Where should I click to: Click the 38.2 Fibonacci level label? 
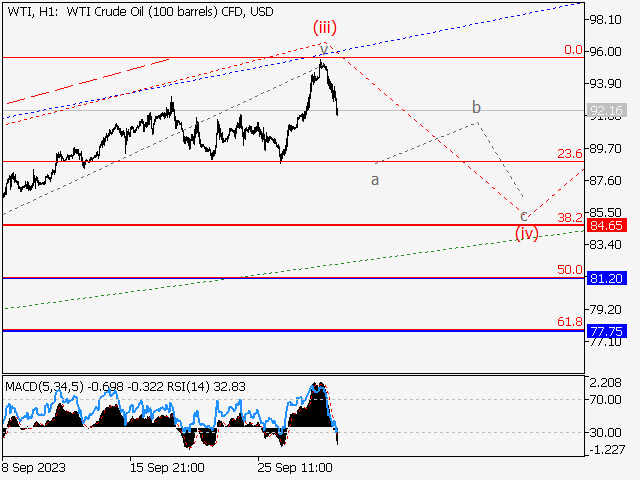(x=570, y=218)
